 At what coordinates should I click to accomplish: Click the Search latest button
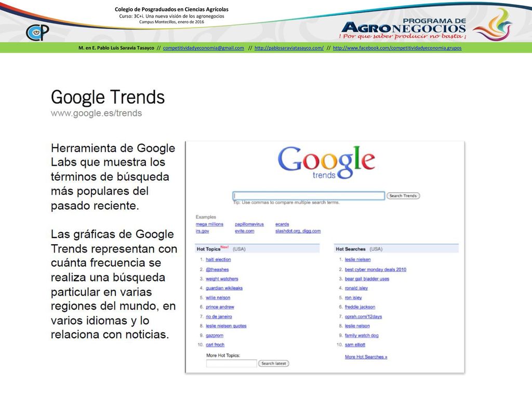pyautogui.click(x=273, y=363)
